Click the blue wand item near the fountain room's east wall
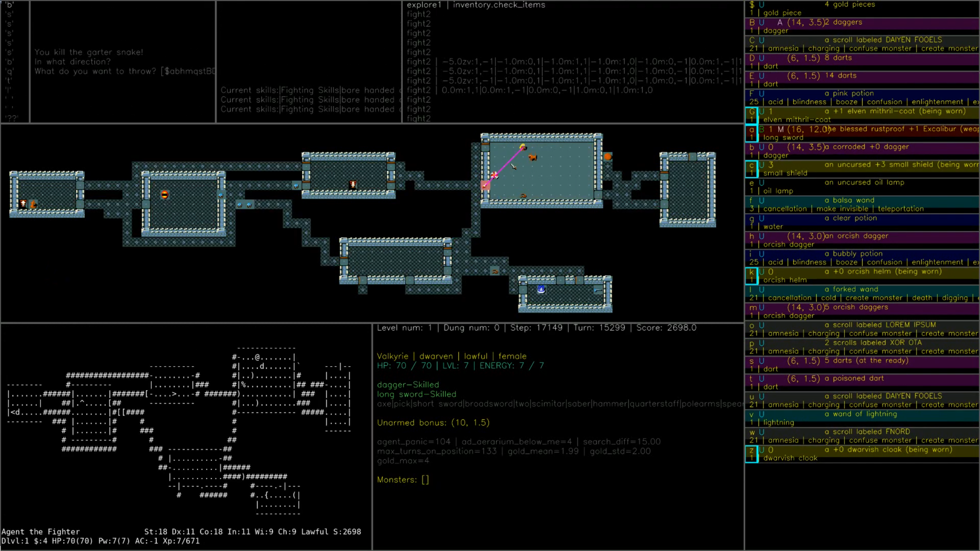Viewport: 980px width, 551px height. (x=598, y=290)
